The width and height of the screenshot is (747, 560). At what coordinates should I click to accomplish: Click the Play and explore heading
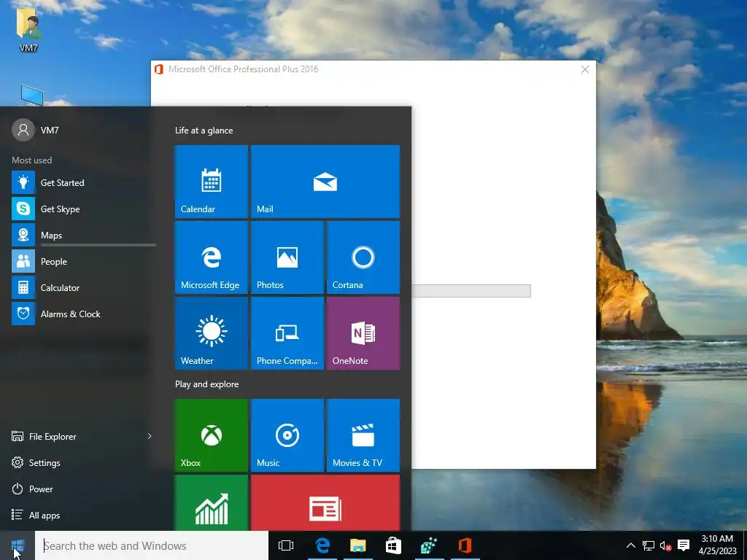(x=206, y=384)
